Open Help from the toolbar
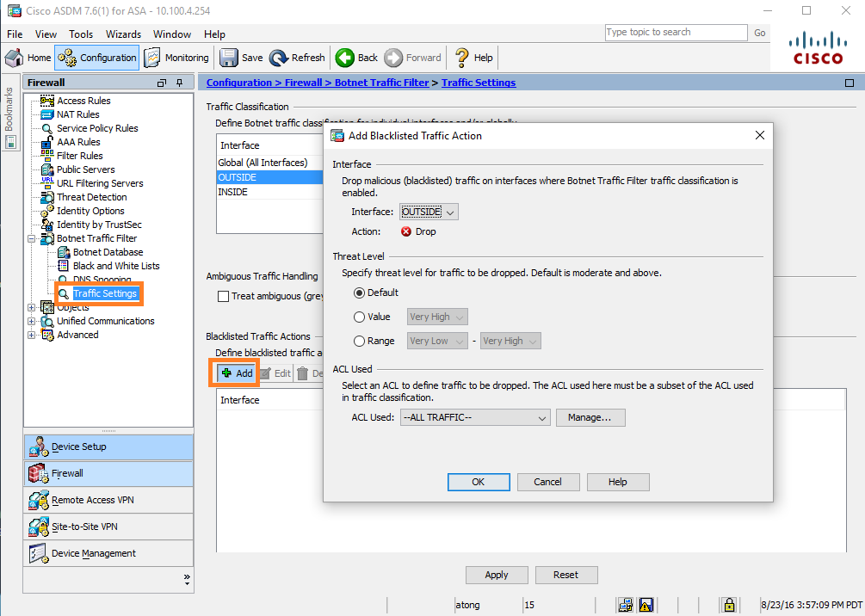The image size is (865, 616). tap(473, 58)
